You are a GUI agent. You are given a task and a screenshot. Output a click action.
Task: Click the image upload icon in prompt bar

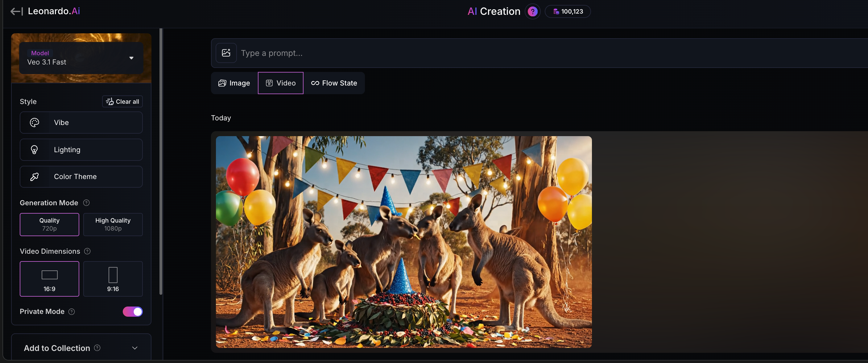(226, 53)
